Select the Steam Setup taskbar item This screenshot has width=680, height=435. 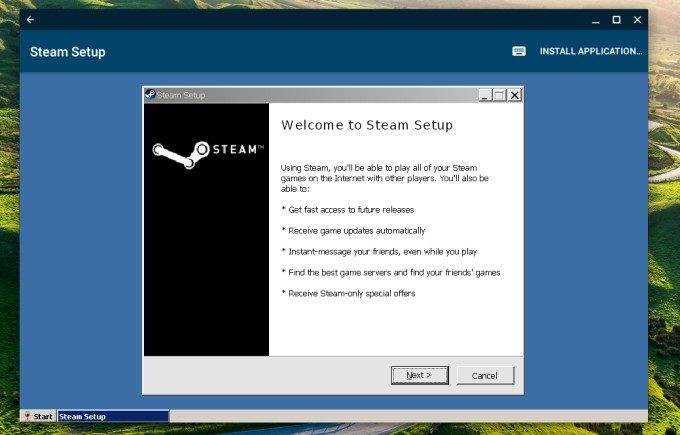click(x=112, y=416)
